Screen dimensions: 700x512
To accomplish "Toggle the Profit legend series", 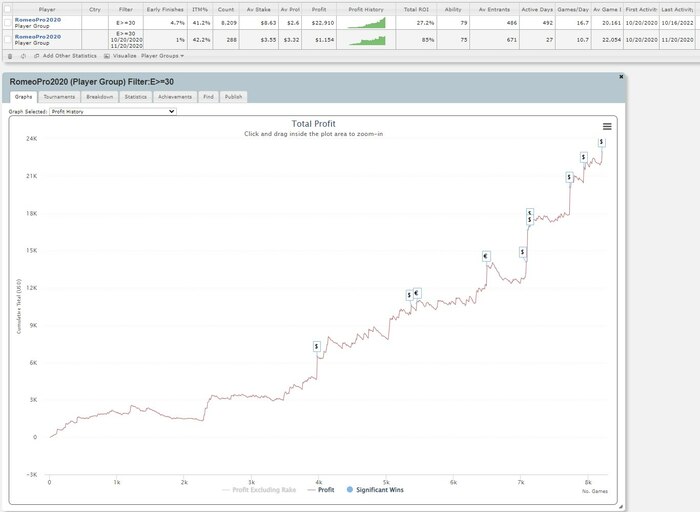I will click(321, 490).
